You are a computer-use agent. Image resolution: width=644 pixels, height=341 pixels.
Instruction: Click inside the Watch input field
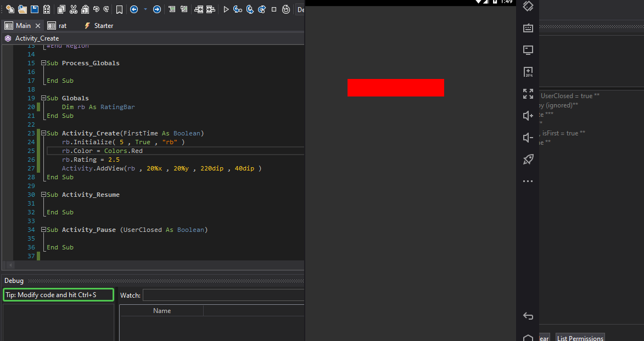tap(223, 295)
